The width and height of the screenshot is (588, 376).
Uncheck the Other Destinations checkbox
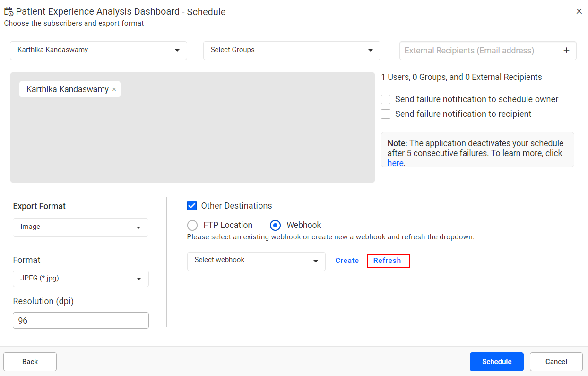(x=192, y=206)
